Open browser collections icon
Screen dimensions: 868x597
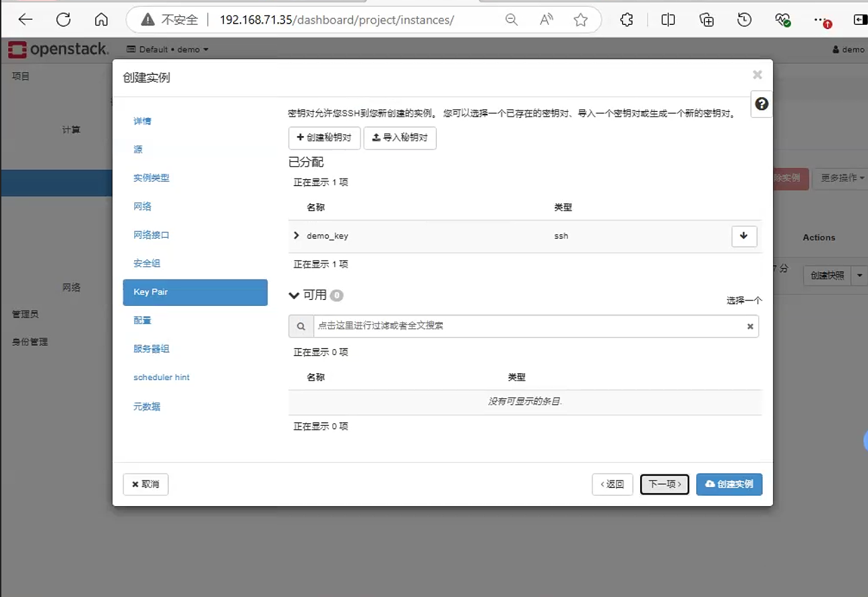point(706,20)
